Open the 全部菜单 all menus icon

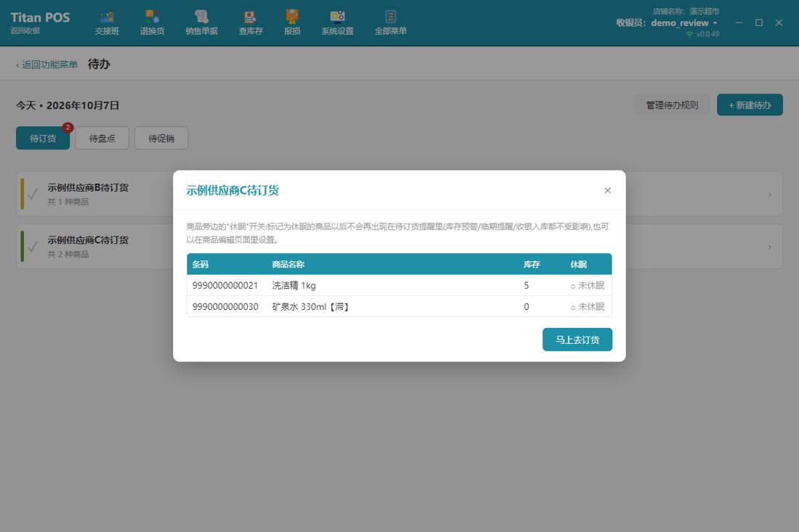(x=390, y=23)
